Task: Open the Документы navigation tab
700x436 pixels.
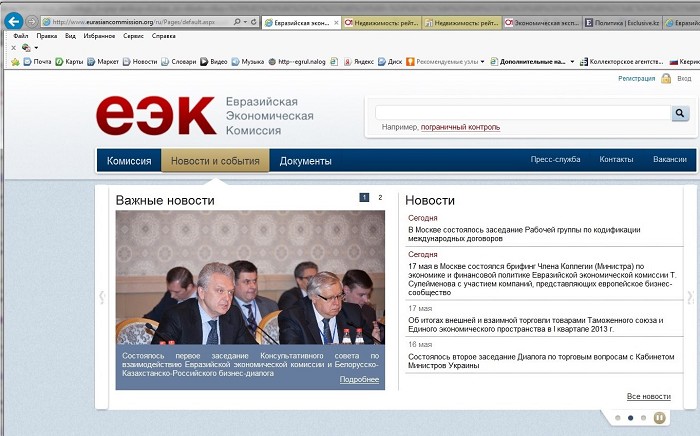Action: [x=305, y=161]
